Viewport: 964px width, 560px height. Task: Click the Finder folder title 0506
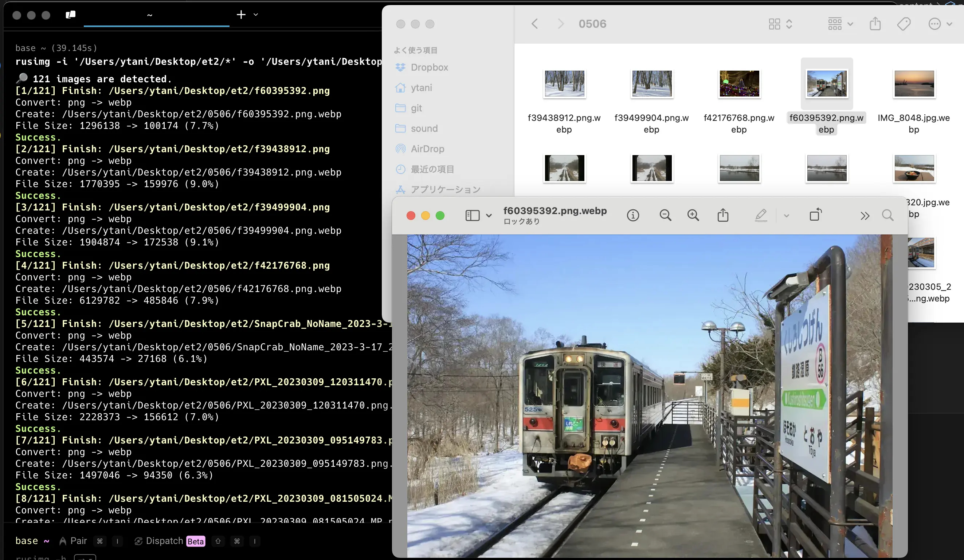point(592,24)
